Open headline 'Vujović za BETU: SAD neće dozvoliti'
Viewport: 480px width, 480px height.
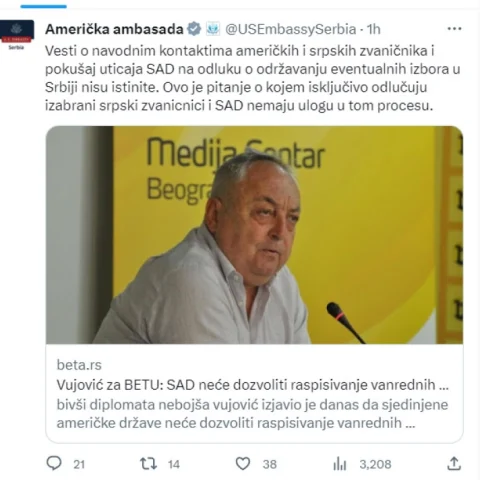pos(253,385)
